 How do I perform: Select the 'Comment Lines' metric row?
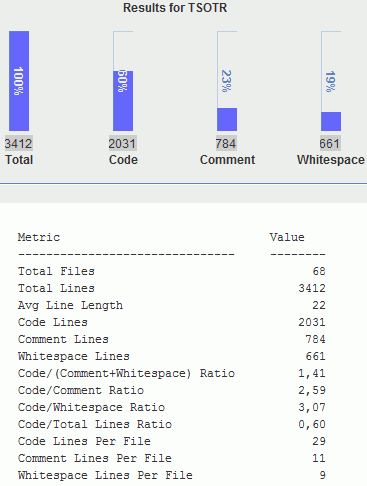click(172, 339)
